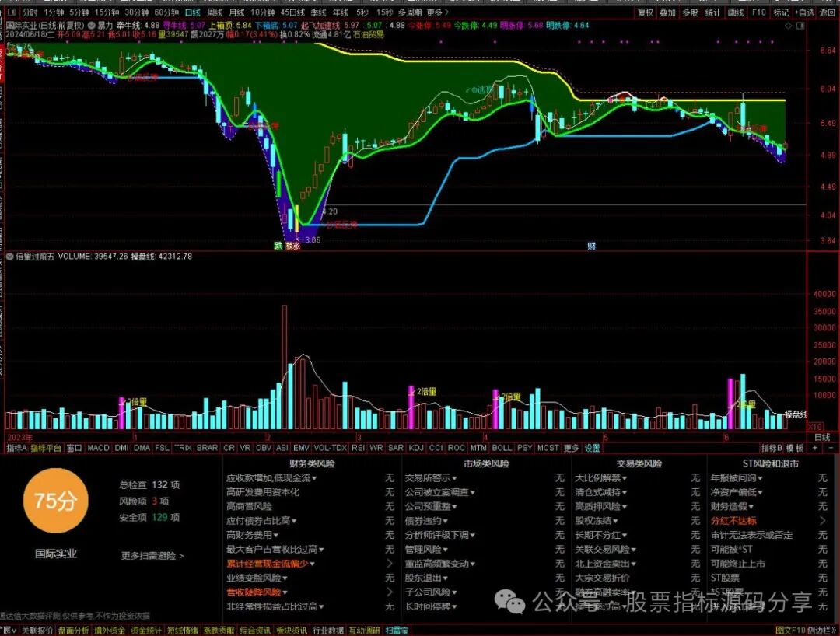Click the 日线 label below price axis
Screen dimensions: 840x636
pyautogui.click(x=822, y=437)
